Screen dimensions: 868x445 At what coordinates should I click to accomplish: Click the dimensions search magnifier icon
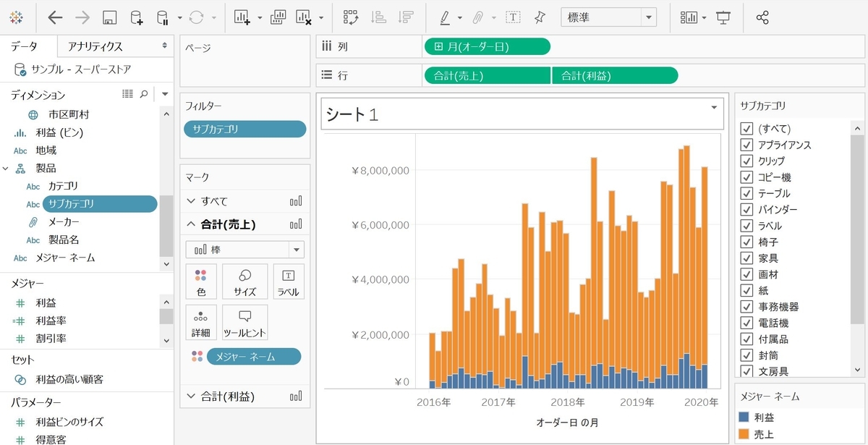point(143,94)
